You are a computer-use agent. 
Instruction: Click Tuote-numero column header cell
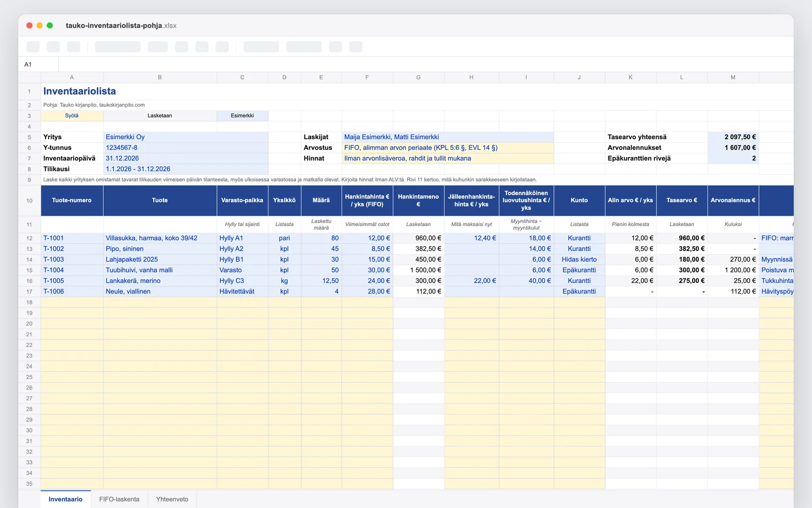coord(72,201)
